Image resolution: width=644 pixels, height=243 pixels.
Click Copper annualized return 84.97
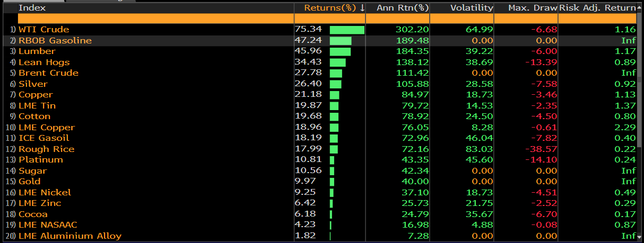click(416, 95)
